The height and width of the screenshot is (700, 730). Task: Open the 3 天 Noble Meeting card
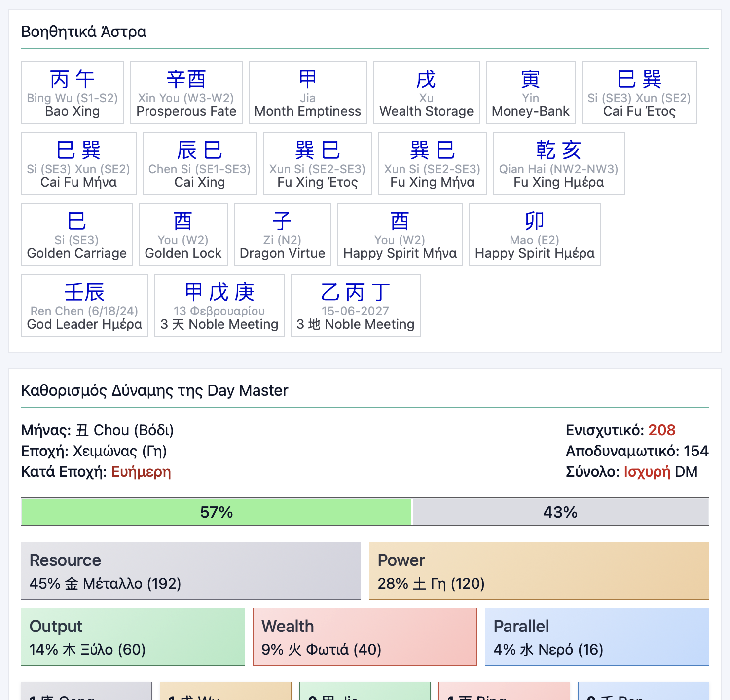[x=219, y=305]
